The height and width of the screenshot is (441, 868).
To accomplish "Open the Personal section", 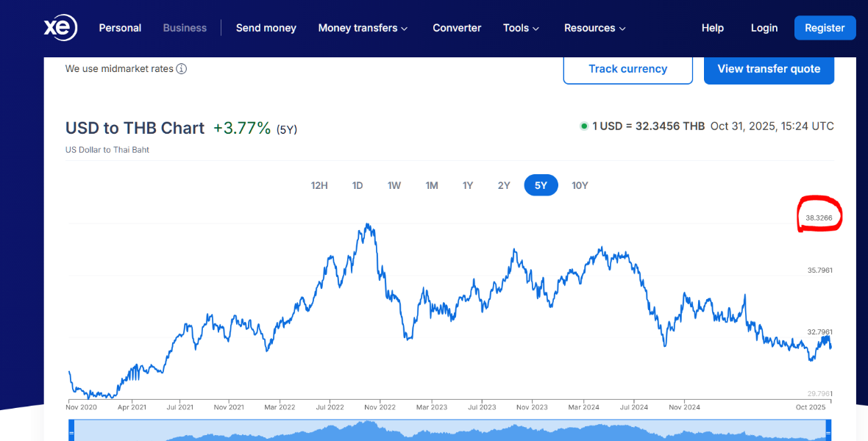I will pos(120,28).
